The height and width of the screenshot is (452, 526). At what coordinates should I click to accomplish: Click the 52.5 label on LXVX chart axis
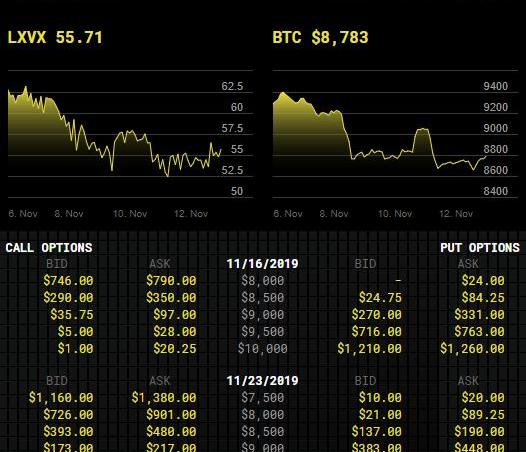tap(232, 170)
